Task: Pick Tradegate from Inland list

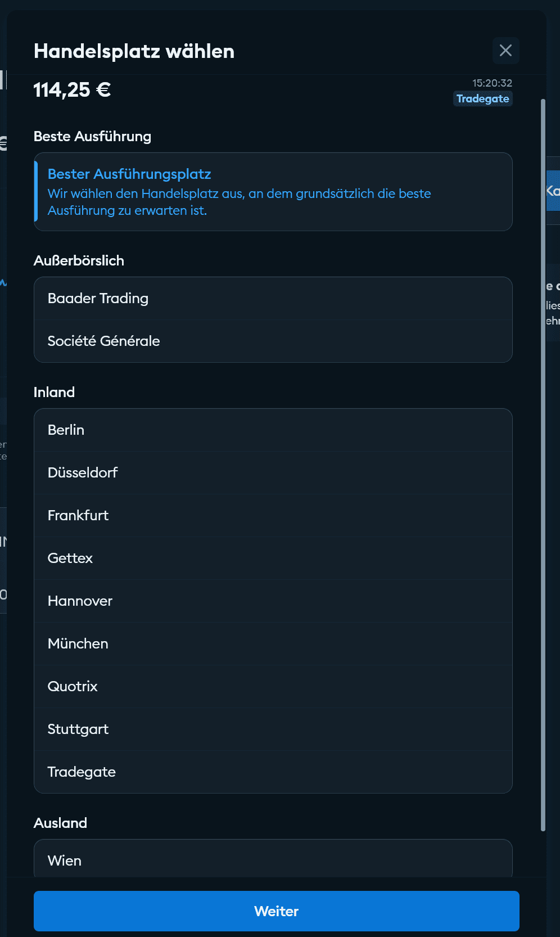Action: coord(273,772)
